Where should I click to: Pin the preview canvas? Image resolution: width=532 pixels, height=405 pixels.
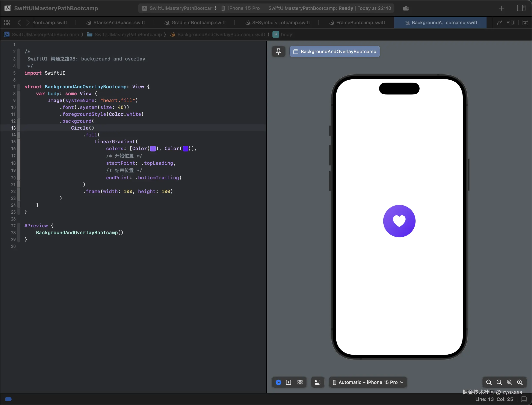pos(278,51)
